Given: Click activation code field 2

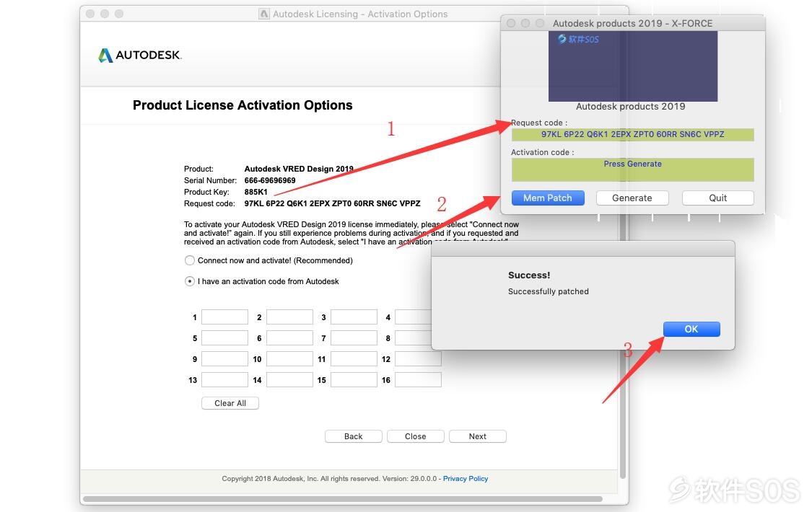Looking at the screenshot, I should click(289, 317).
